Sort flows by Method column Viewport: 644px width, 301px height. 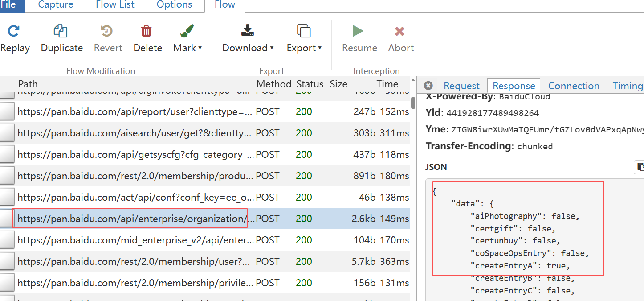click(x=273, y=84)
